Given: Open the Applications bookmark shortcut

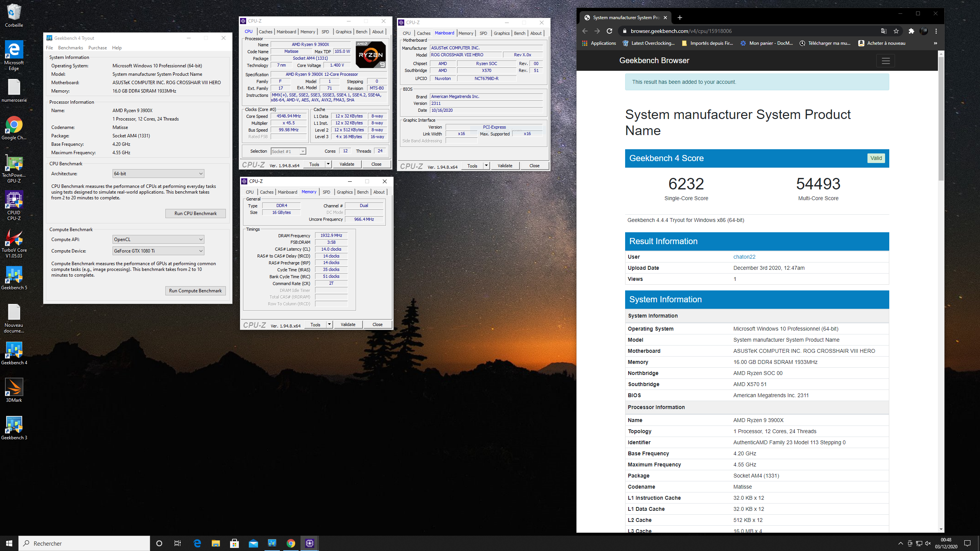Looking at the screenshot, I should click(599, 43).
